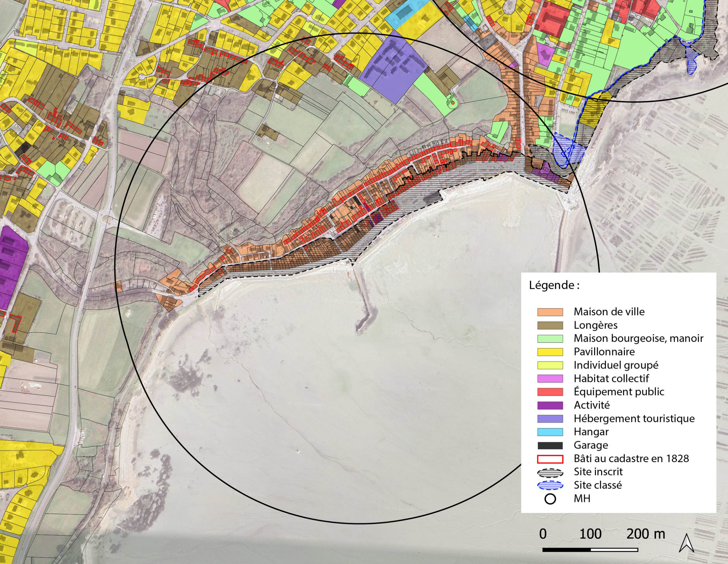
Task: Click the red outline 1828 cadastre symbol
Action: pyautogui.click(x=550, y=459)
